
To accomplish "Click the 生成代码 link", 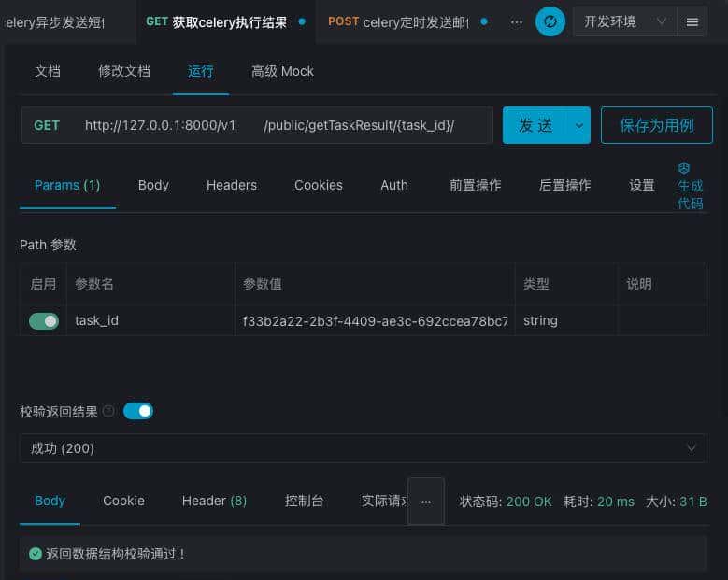I will pos(690,195).
